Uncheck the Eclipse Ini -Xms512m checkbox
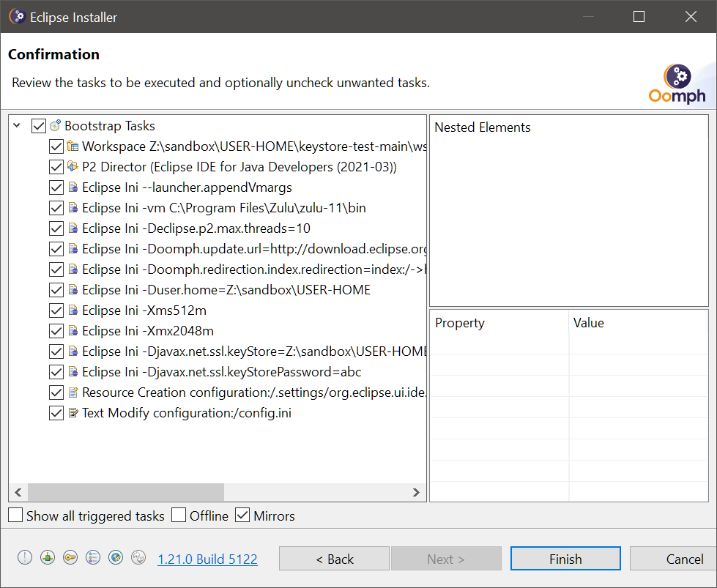 [x=56, y=310]
